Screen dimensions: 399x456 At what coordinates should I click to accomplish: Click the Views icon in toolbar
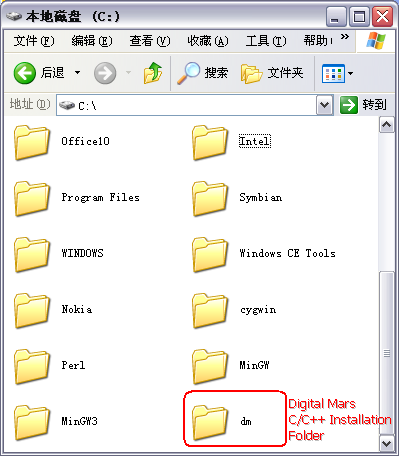[333, 73]
